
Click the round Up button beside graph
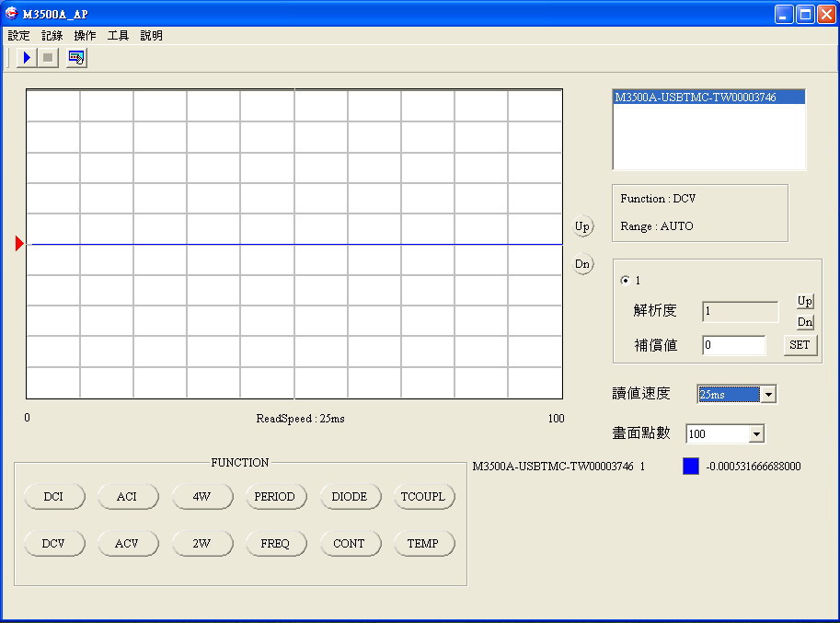583,226
